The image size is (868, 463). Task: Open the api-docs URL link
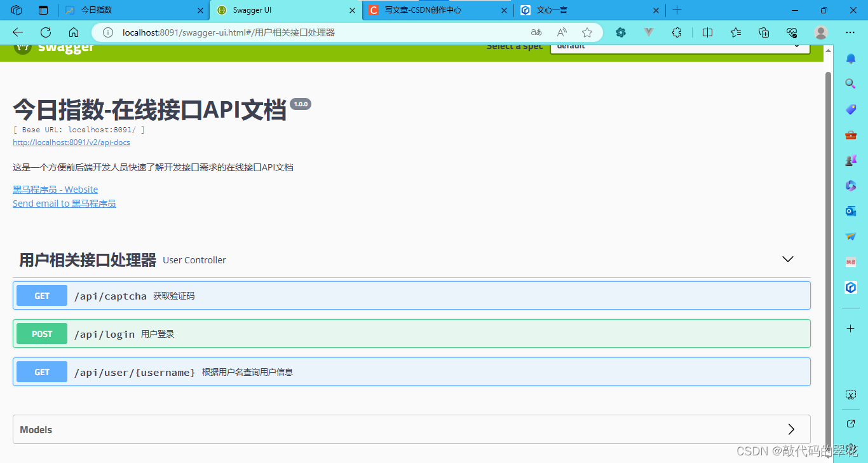pos(71,142)
